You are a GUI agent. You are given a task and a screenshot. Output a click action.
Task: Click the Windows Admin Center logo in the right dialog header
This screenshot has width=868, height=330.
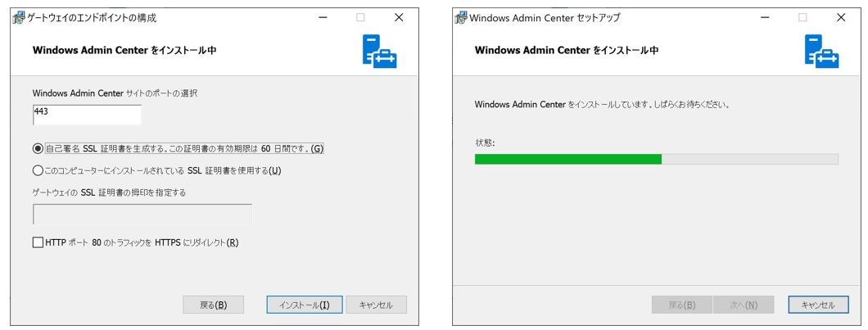[821, 51]
